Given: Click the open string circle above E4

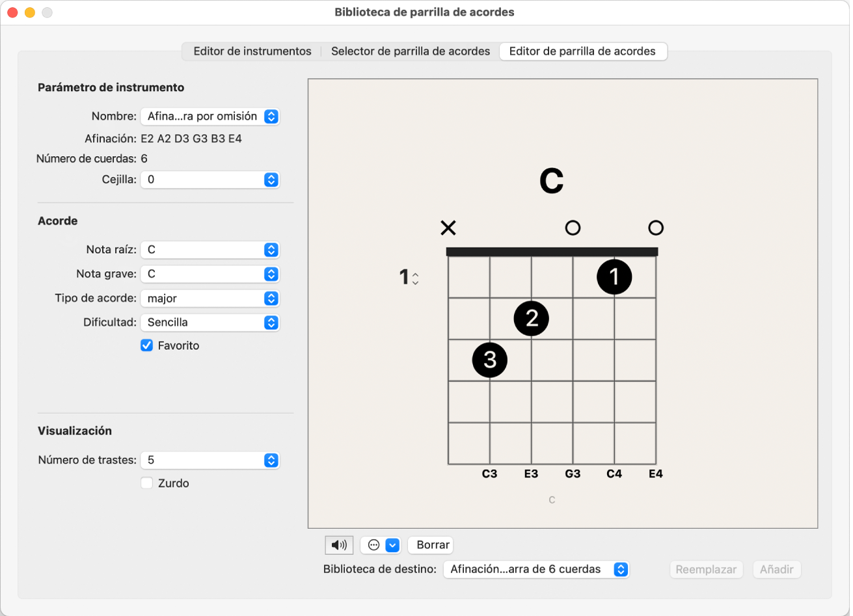Looking at the screenshot, I should [x=656, y=228].
